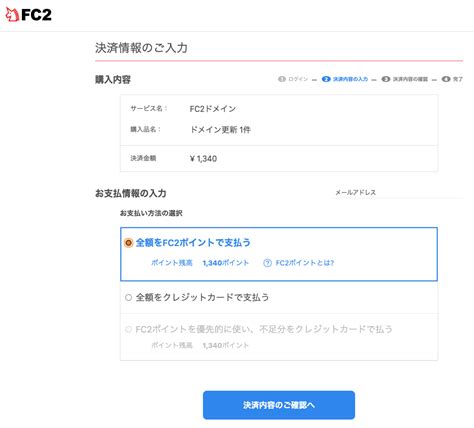Image resolution: width=474 pixels, height=428 pixels.
Task: Click the 決済内容の確認 step label
Action: (410, 79)
